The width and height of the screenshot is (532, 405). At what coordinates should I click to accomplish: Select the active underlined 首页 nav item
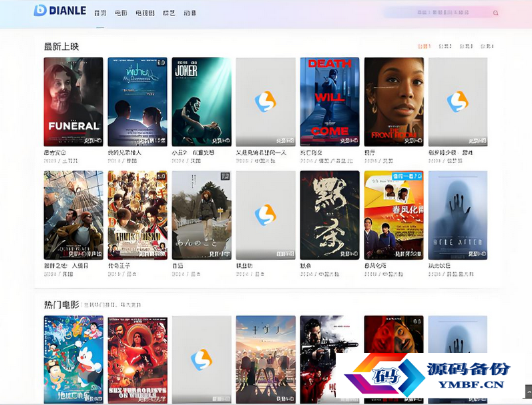click(x=100, y=13)
